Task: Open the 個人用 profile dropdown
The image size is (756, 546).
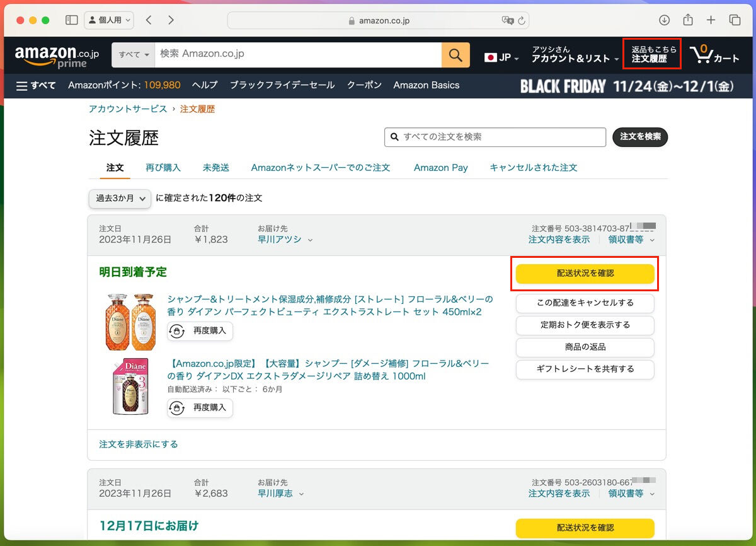Action: pos(109,20)
